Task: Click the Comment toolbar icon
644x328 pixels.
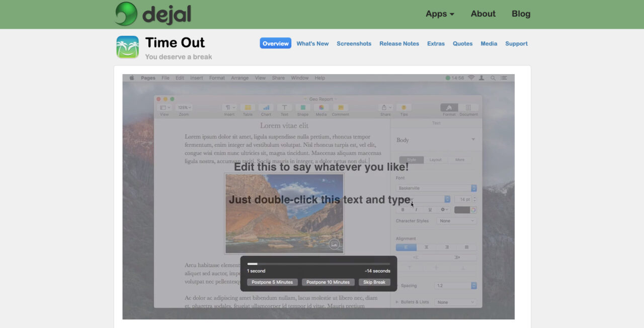Action: point(341,107)
